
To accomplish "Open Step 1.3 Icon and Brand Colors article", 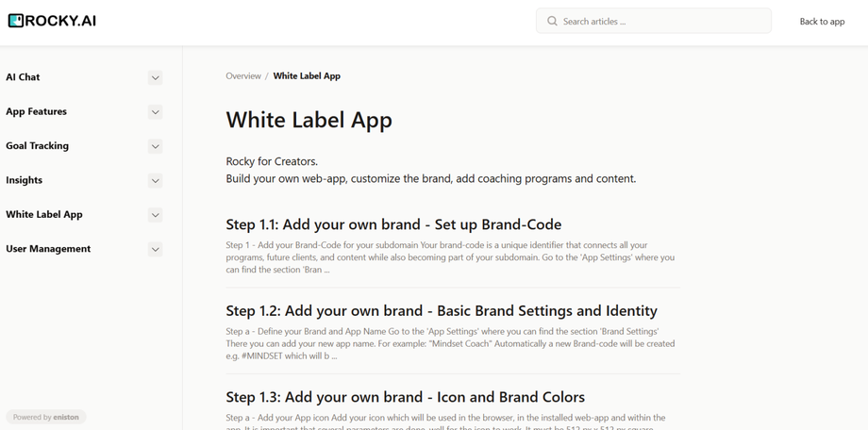I will tap(405, 397).
